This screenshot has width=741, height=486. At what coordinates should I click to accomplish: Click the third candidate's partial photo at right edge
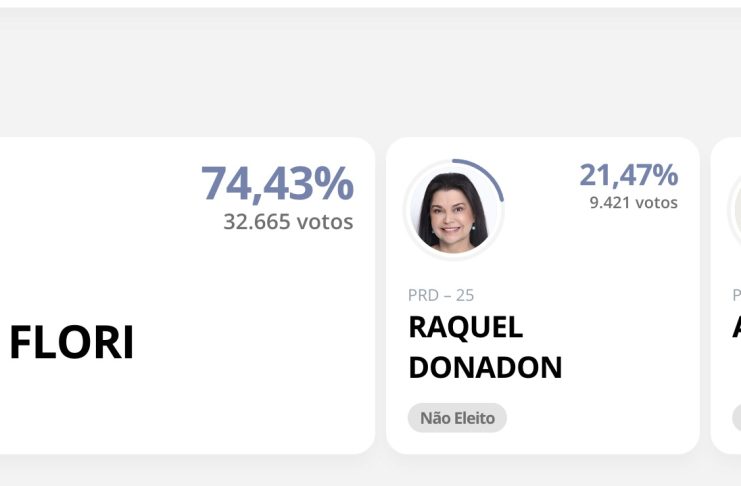click(735, 210)
